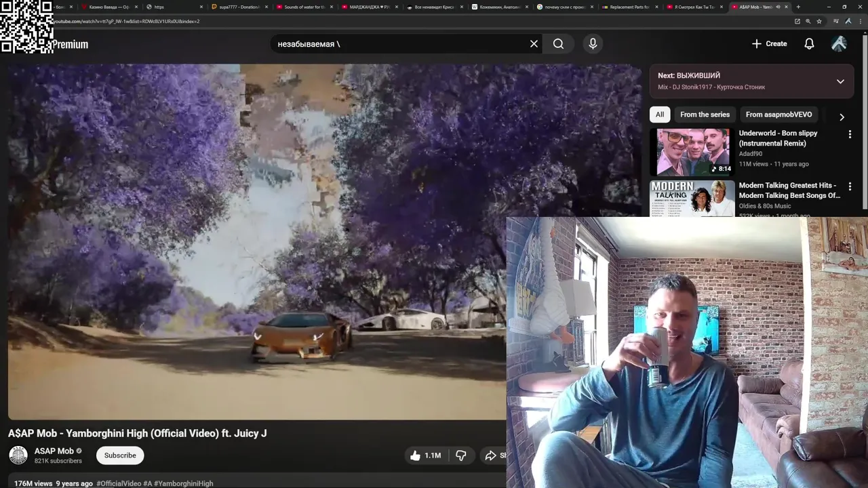The image size is (868, 488).
Task: Select the All filter chip
Action: [x=660, y=115]
